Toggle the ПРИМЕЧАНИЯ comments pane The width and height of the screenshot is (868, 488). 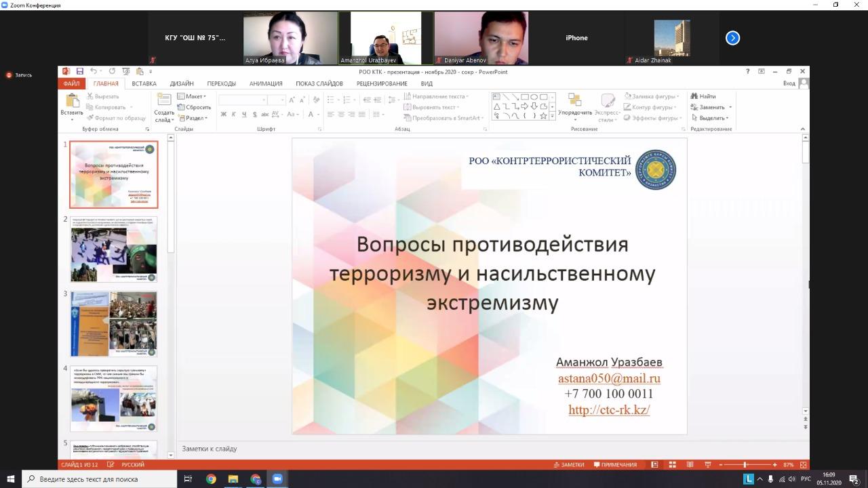pos(615,465)
